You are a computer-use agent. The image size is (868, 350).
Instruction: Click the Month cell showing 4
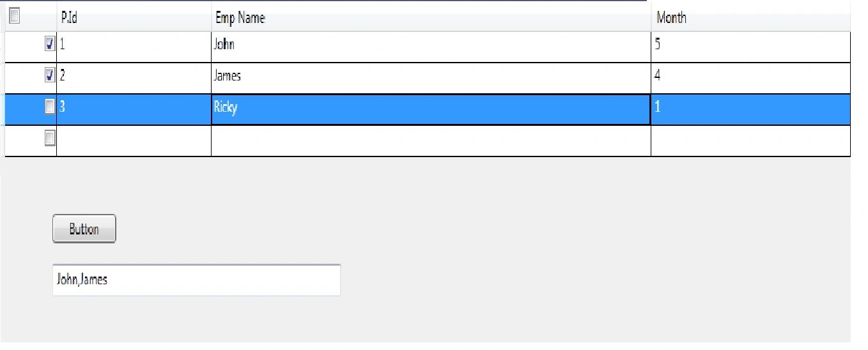tap(750, 78)
